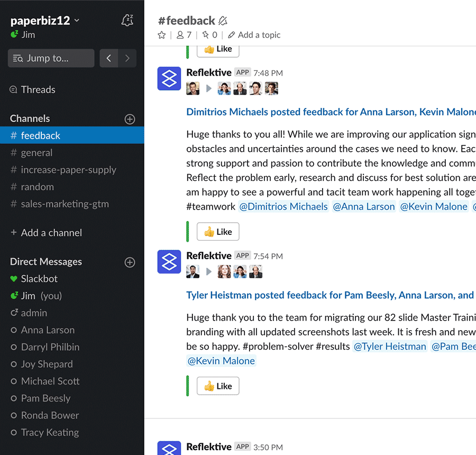Click Reflektive sender name at 7:48 PM
The image size is (476, 455).
[209, 72]
